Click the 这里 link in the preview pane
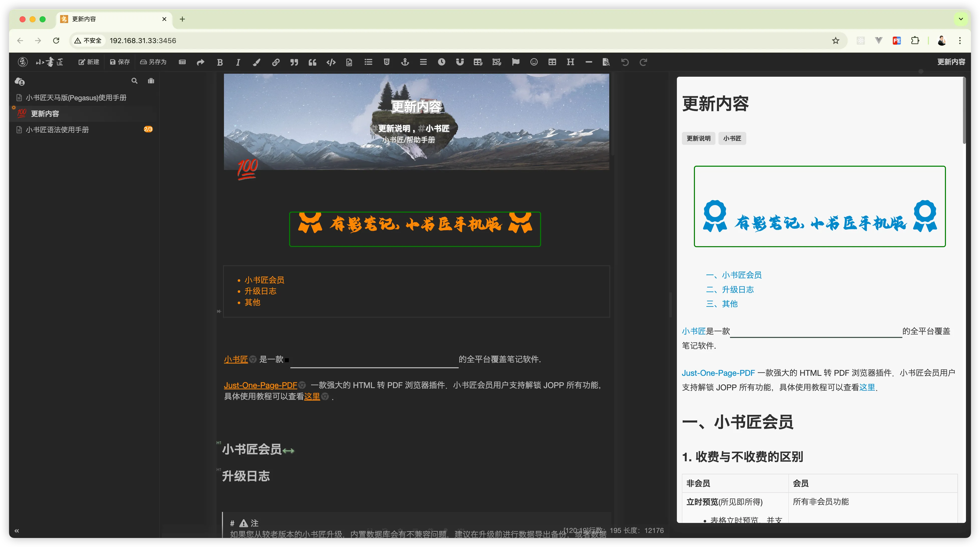This screenshot has height=547, width=980. coord(867,388)
